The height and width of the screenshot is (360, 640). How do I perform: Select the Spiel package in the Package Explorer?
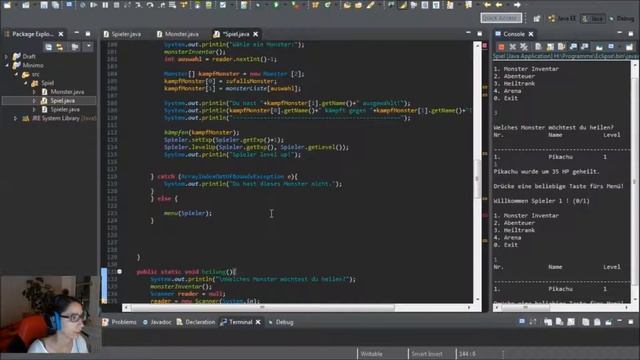[47, 83]
